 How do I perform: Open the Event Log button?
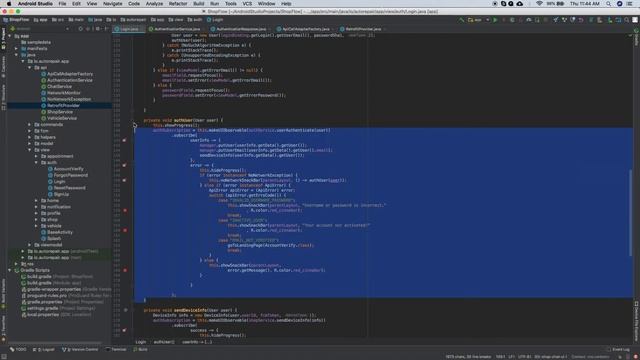[618, 349]
